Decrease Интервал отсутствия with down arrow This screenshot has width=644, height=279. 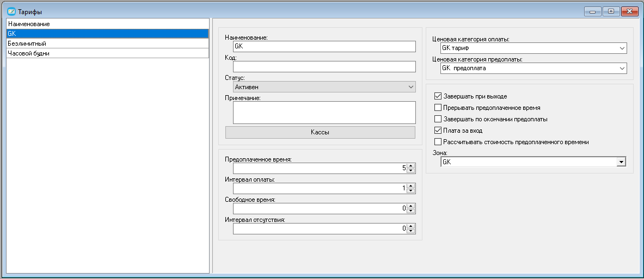coord(410,231)
